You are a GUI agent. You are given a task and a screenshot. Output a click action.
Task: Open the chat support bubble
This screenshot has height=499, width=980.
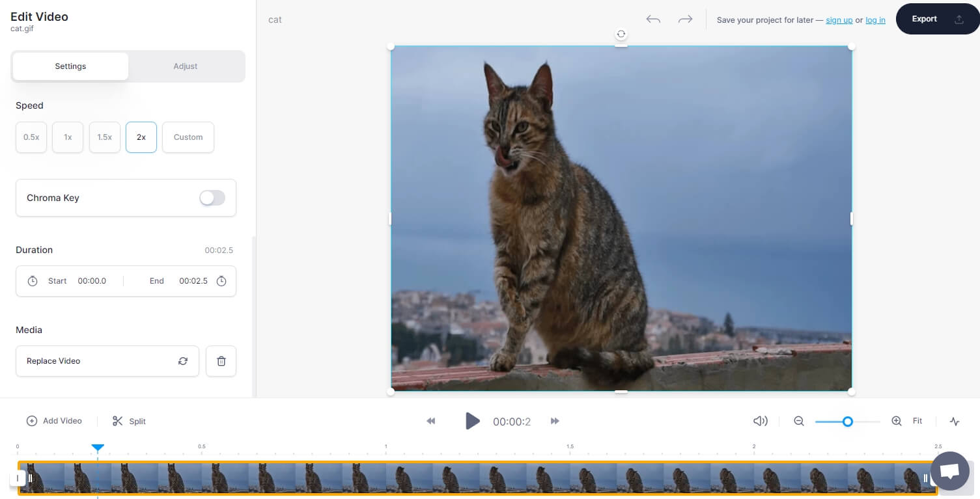click(950, 470)
